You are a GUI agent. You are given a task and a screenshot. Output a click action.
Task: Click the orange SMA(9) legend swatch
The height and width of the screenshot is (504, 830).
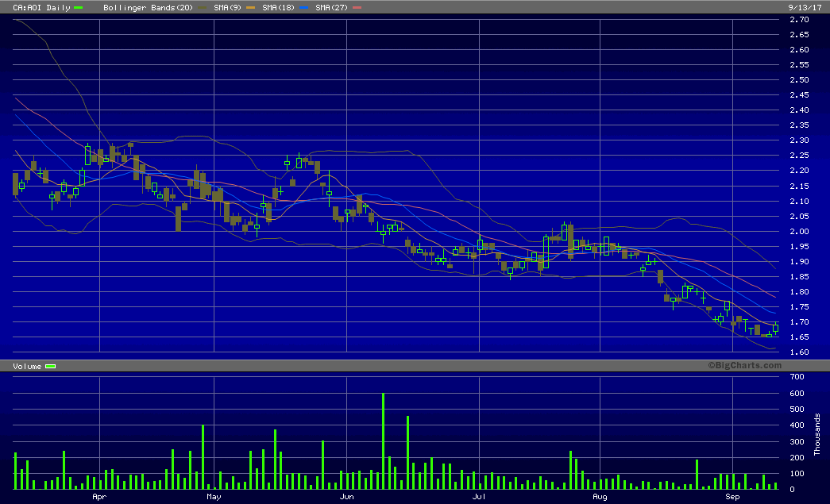point(250,7)
